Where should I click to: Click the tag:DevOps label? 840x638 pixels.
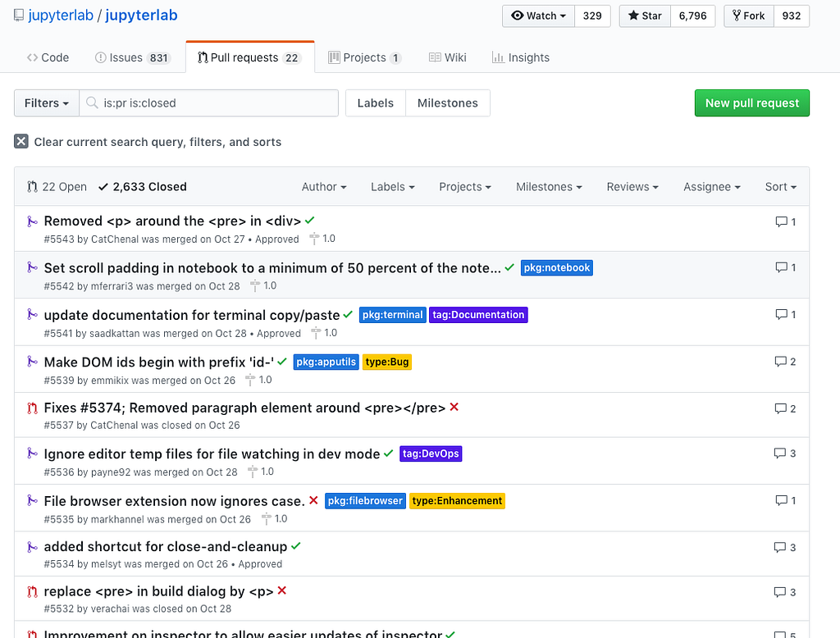point(431,453)
